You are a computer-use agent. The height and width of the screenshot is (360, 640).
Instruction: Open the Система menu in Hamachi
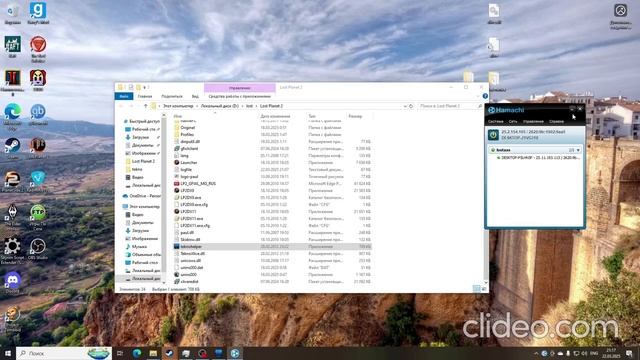495,122
